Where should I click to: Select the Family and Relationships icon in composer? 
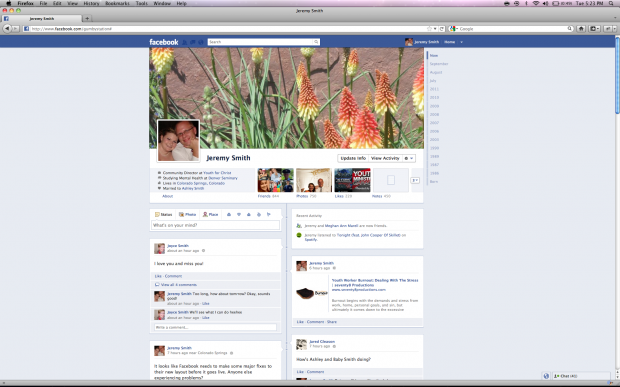[x=239, y=214]
